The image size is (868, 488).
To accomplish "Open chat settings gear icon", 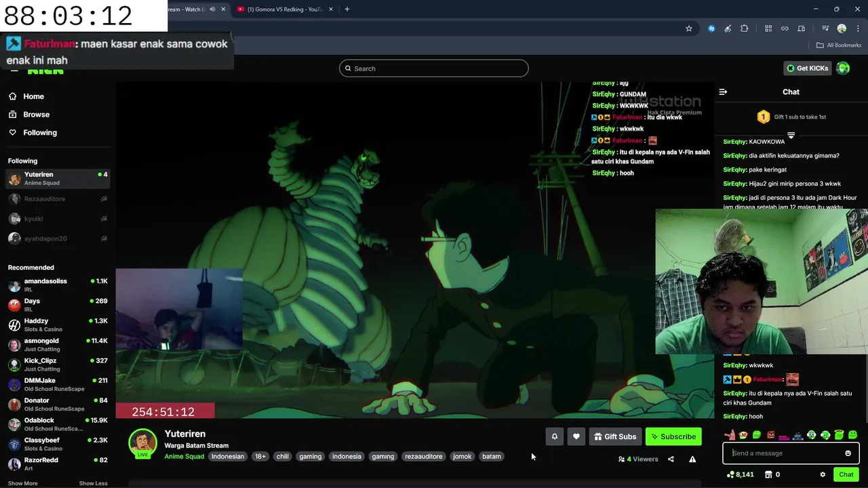I will tap(823, 474).
